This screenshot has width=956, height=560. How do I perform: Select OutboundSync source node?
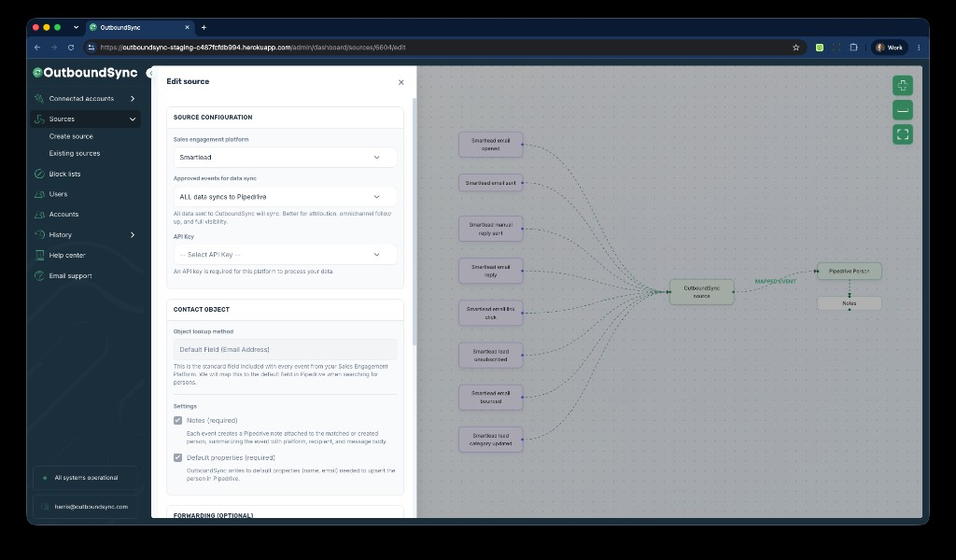click(701, 292)
